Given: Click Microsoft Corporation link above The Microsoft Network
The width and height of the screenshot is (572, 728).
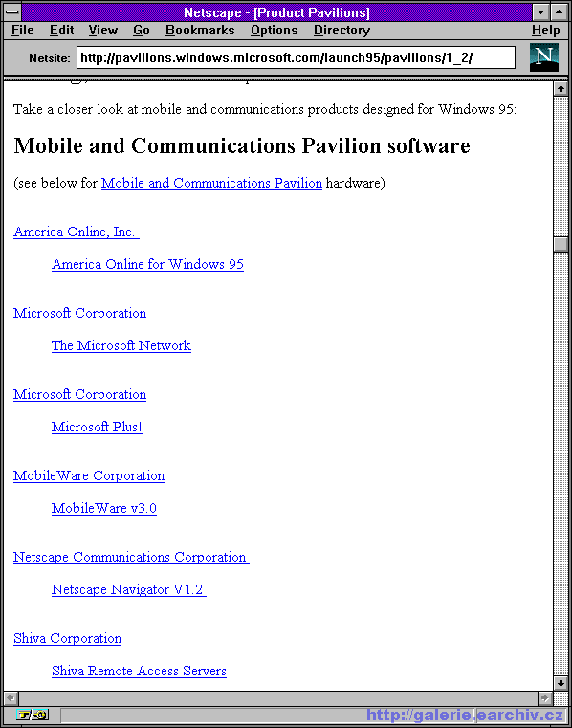Looking at the screenshot, I should tap(79, 313).
